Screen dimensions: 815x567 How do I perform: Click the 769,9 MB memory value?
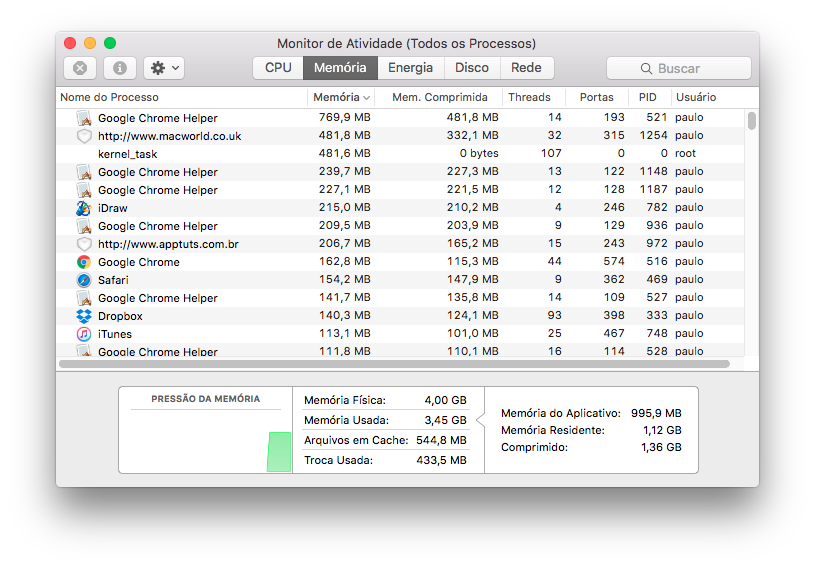pyautogui.click(x=345, y=117)
